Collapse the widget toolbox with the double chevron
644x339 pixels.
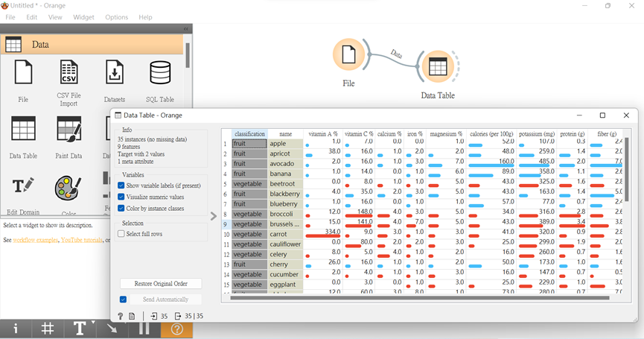tap(186, 29)
